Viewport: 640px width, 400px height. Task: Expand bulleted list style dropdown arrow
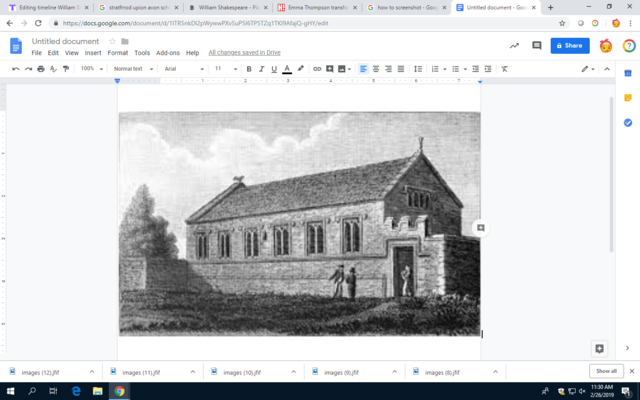click(465, 69)
